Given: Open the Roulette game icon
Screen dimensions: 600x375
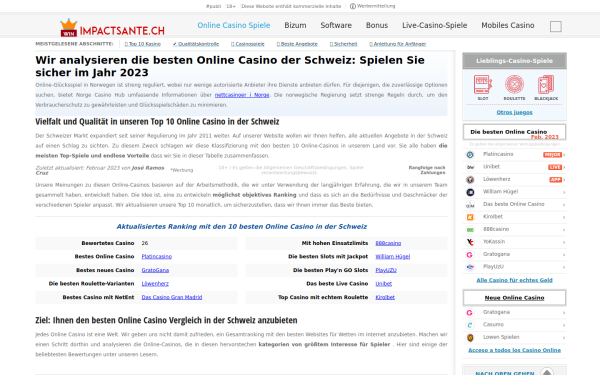Looking at the screenshot, I should [x=514, y=85].
